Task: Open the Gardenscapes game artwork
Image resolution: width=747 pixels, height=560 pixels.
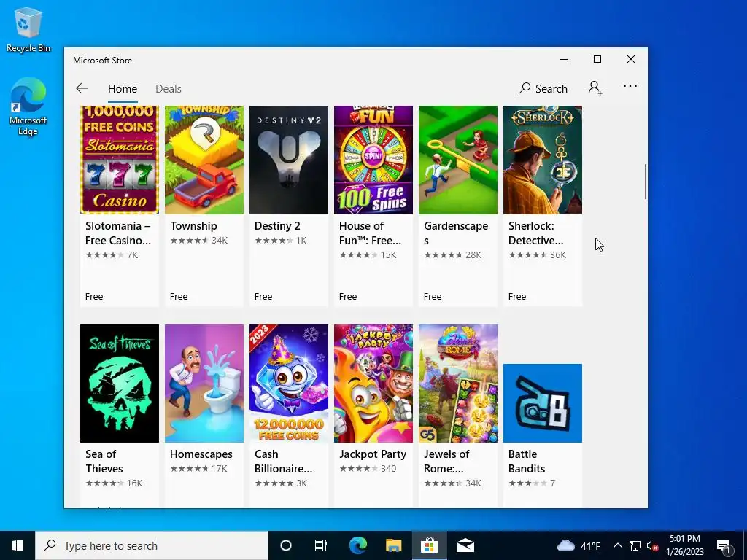Action: pyautogui.click(x=458, y=160)
